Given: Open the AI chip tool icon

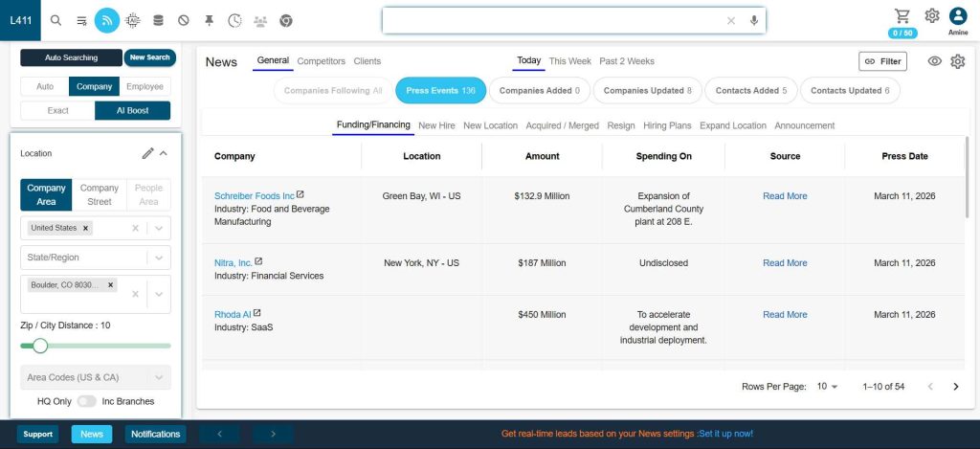Looking at the screenshot, I should click(x=132, y=21).
